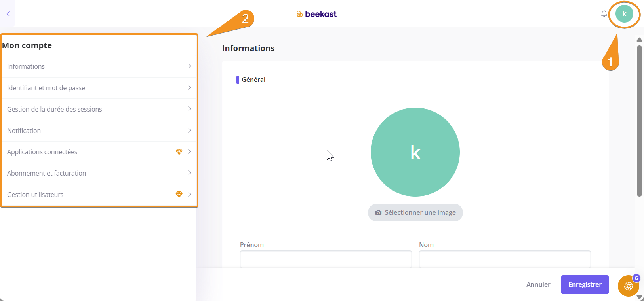This screenshot has height=301, width=644.
Task: Click premium diamond icon beside Gestion utilisateurs
Action: 179,195
